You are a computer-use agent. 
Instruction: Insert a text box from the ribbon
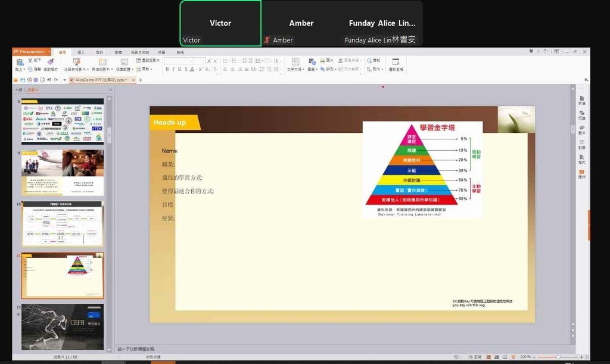pos(295,62)
